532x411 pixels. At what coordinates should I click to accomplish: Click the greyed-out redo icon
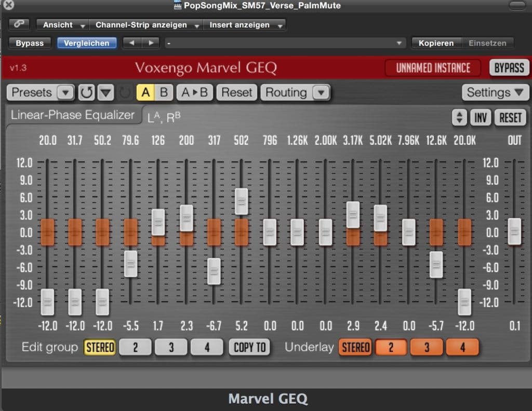[125, 92]
